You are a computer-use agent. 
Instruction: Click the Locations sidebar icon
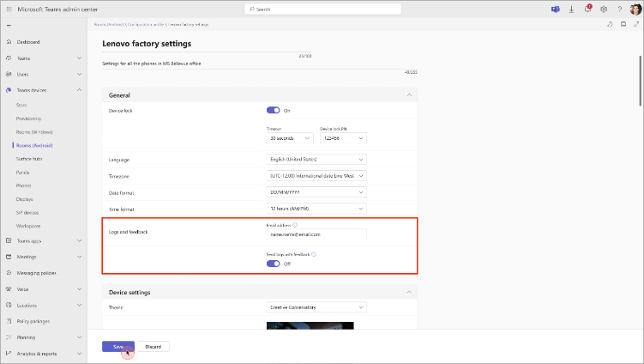pos(9,305)
